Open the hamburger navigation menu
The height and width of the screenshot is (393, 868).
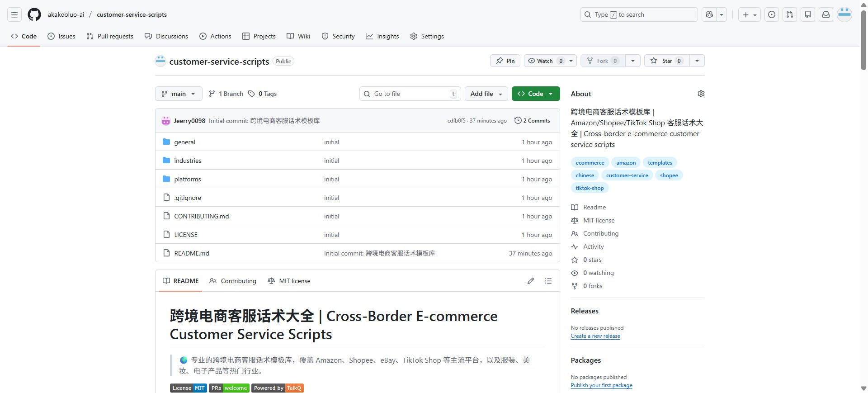tap(14, 14)
